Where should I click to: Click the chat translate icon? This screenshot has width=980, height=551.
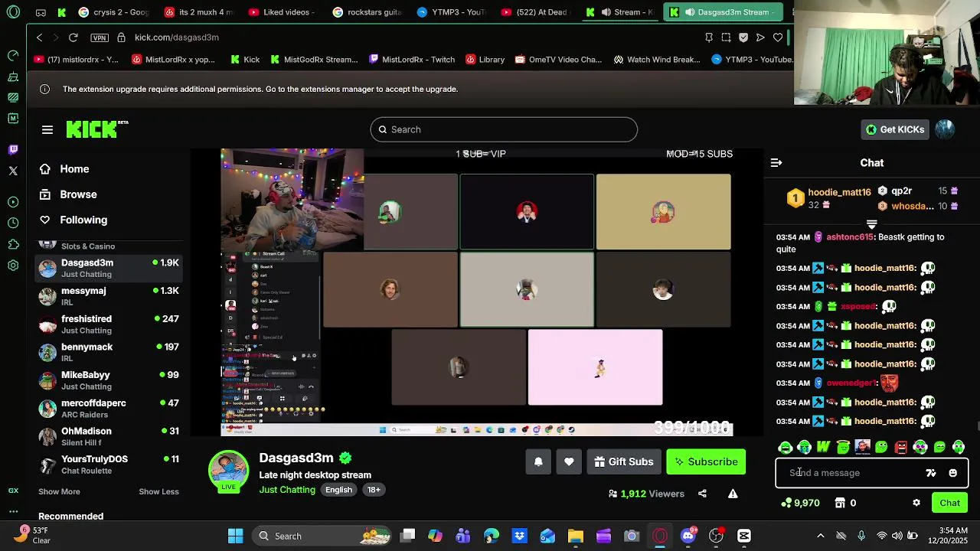click(x=931, y=473)
